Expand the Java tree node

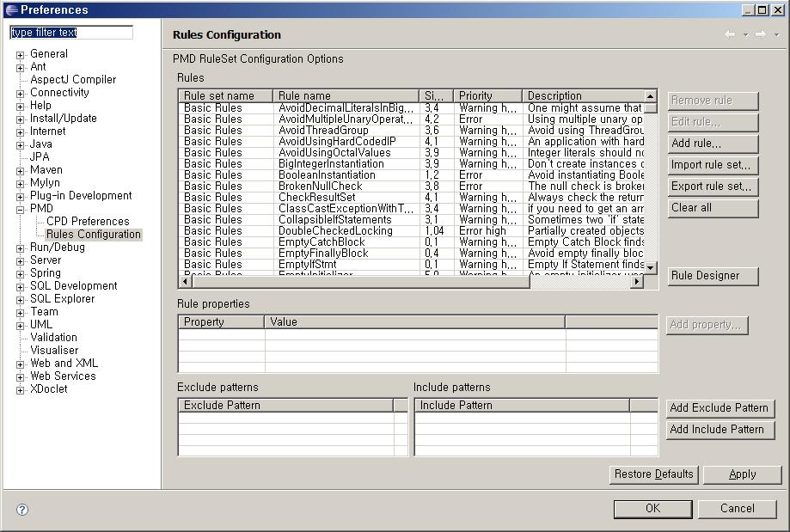(x=20, y=145)
